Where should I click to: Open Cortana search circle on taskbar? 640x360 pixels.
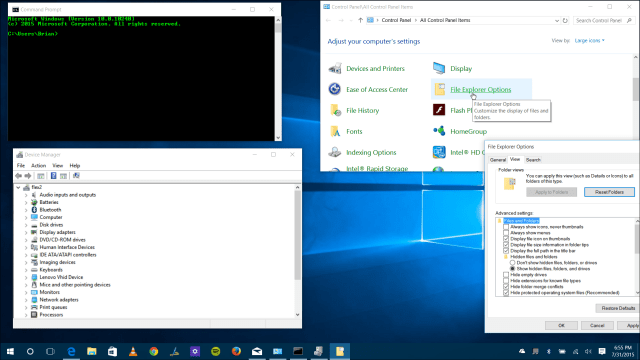(x=30, y=351)
